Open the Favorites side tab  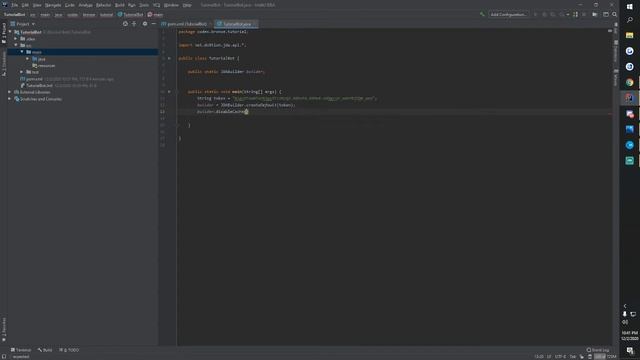[4, 329]
